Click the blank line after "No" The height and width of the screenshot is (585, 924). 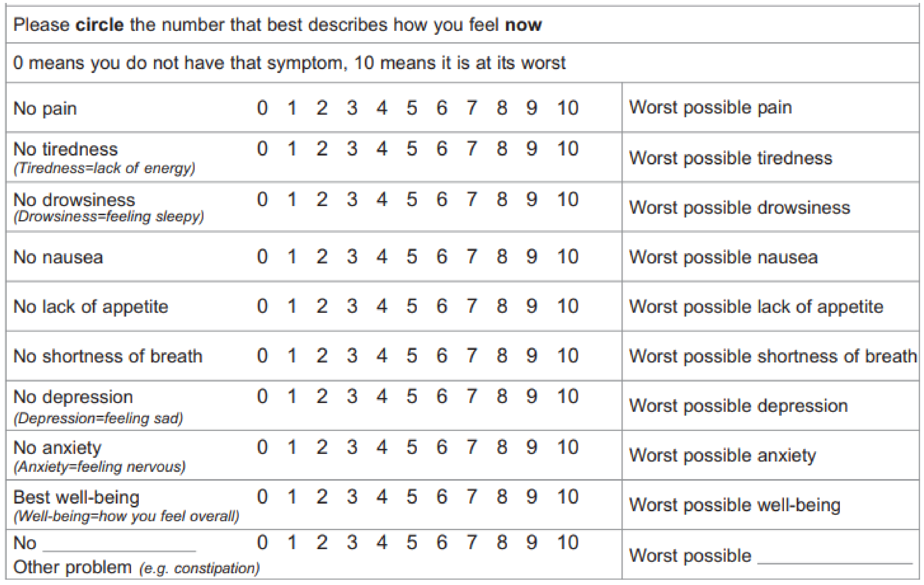click(x=119, y=547)
